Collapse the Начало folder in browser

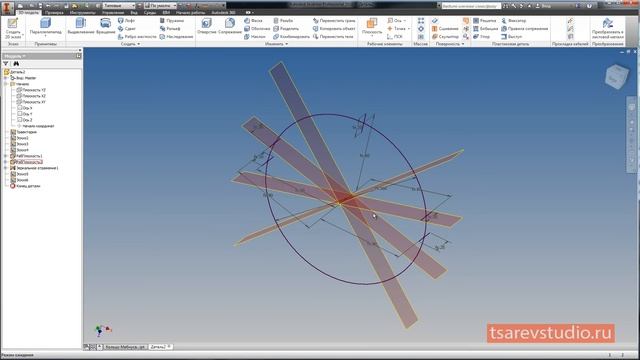(x=6, y=84)
